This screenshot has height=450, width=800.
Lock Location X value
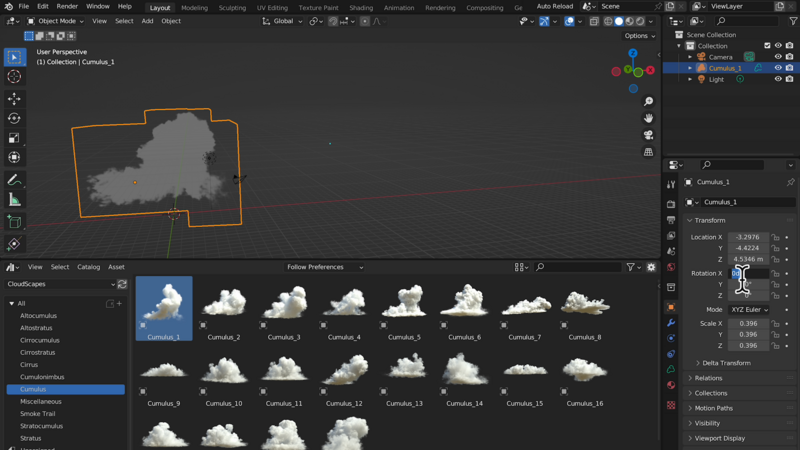[776, 237]
